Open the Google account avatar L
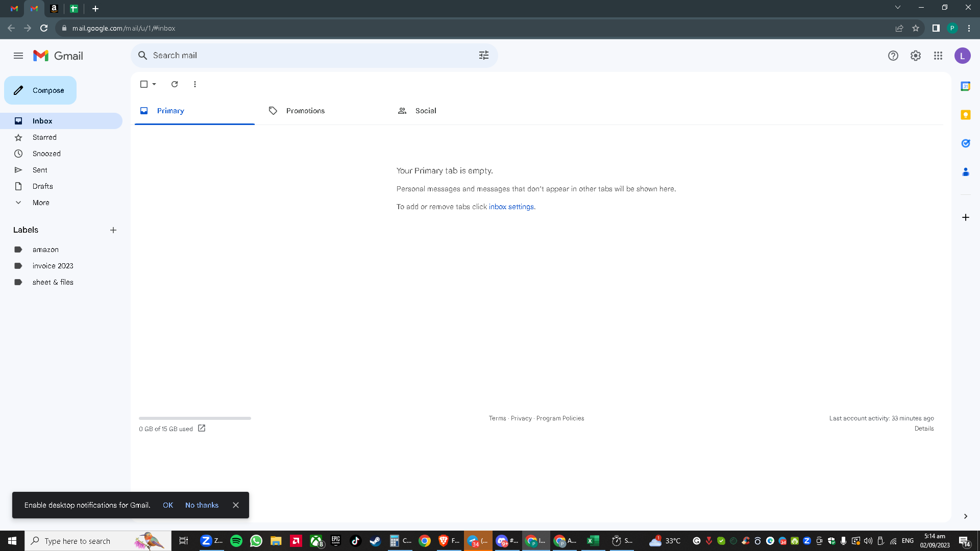The image size is (980, 551). click(x=963, y=56)
